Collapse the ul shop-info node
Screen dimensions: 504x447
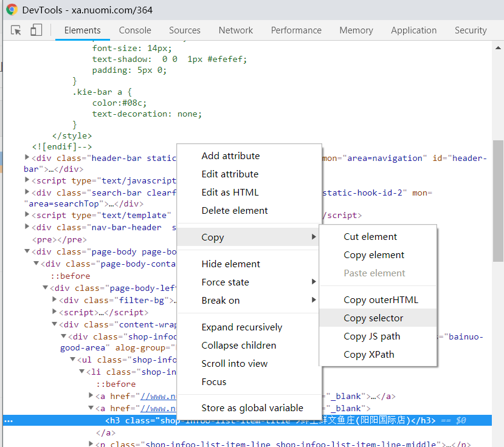pos(73,360)
